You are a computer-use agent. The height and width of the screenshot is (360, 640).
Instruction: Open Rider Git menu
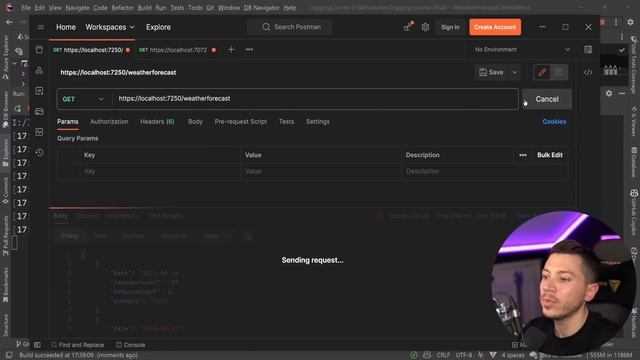click(x=210, y=8)
